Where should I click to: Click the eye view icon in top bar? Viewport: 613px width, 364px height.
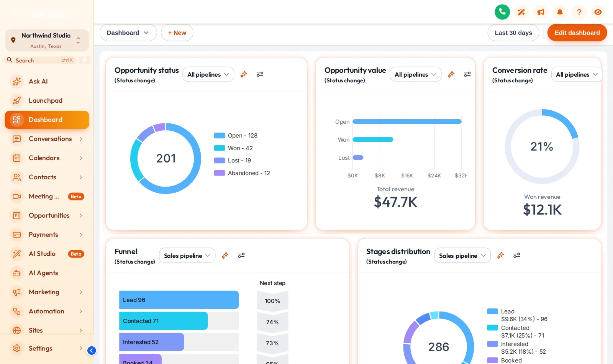(598, 12)
